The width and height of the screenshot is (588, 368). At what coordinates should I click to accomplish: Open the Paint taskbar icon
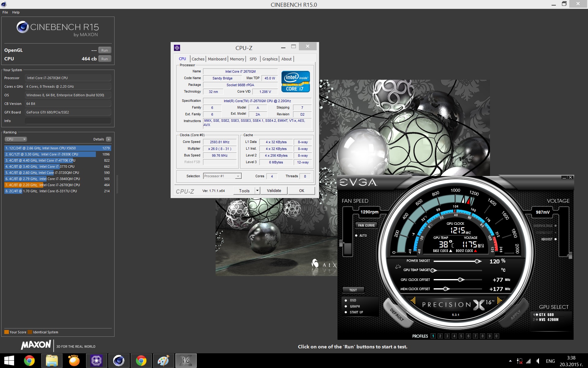163,361
